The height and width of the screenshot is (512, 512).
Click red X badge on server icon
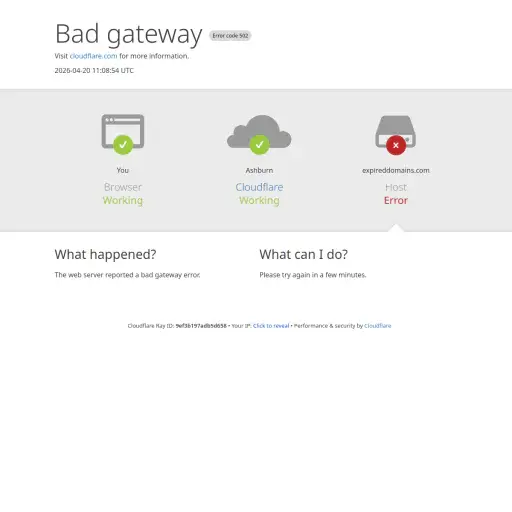click(396, 145)
